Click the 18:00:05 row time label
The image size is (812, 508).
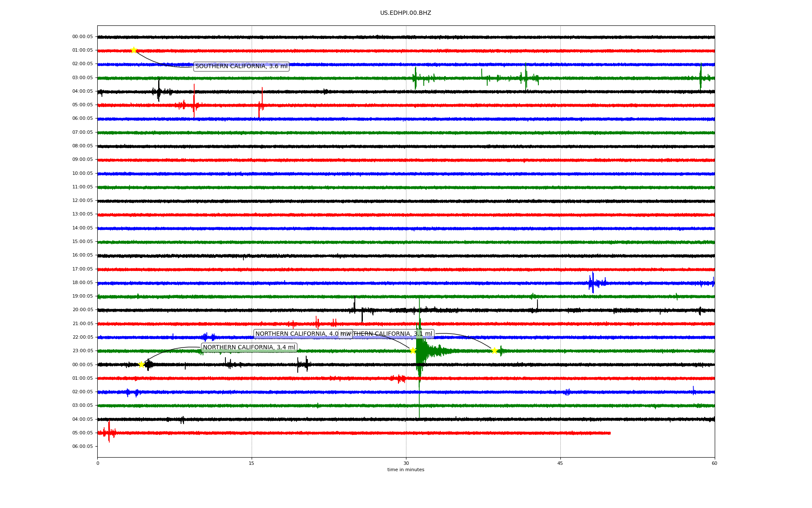click(x=82, y=282)
